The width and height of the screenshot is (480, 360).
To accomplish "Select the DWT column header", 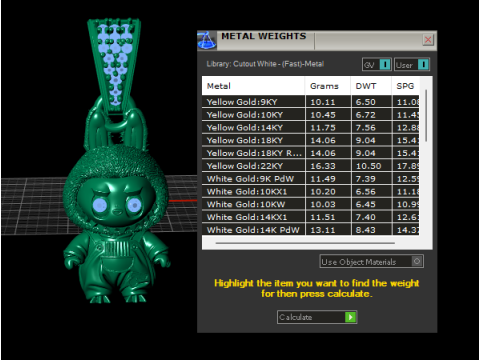I will (x=371, y=86).
